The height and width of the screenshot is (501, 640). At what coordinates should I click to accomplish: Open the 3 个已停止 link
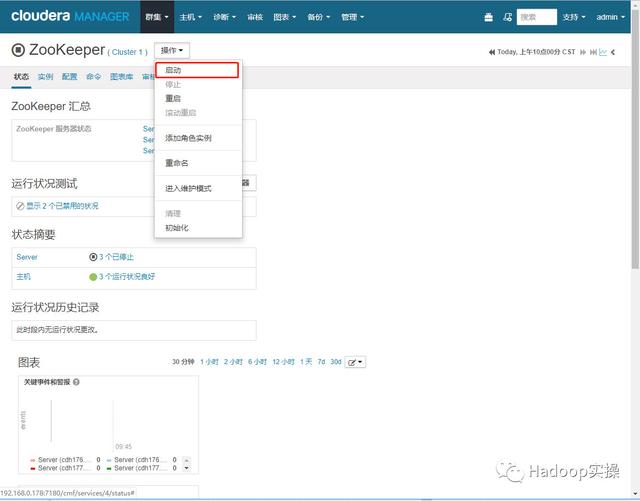116,257
